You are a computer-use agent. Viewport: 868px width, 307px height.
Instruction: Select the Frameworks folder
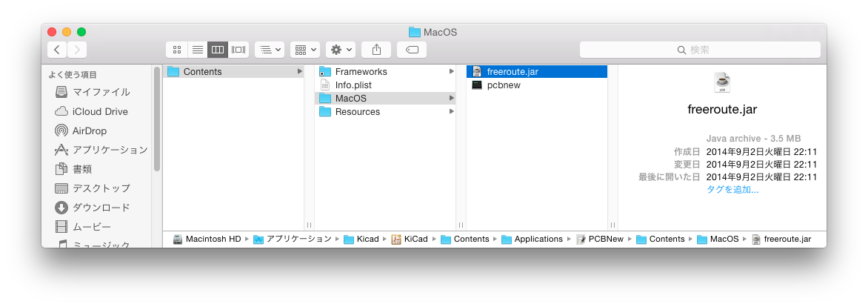click(x=385, y=71)
